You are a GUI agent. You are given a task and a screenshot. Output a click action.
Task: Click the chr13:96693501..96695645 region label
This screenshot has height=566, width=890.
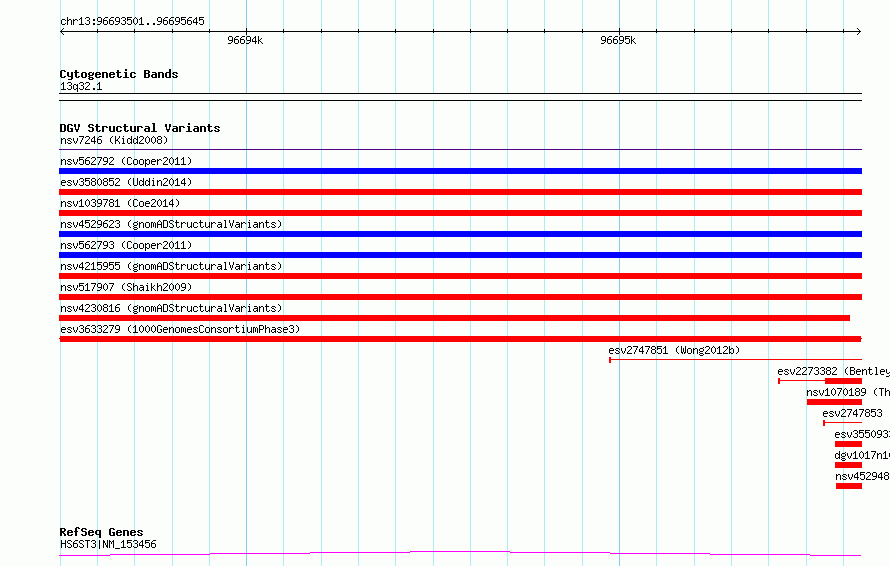pyautogui.click(x=132, y=21)
